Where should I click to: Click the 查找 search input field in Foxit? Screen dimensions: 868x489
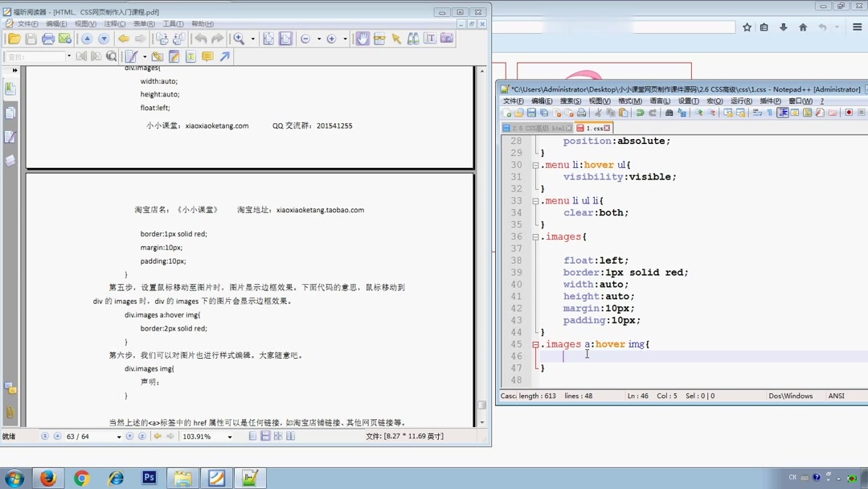(x=36, y=56)
